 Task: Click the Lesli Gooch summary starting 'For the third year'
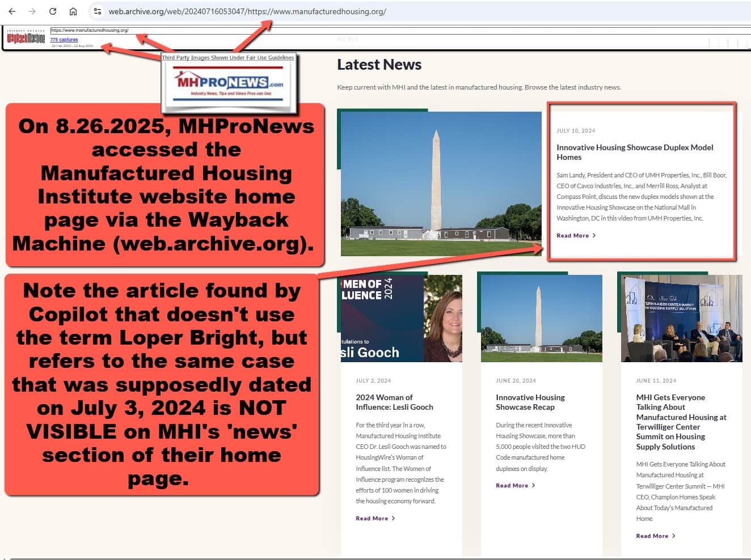click(401, 463)
